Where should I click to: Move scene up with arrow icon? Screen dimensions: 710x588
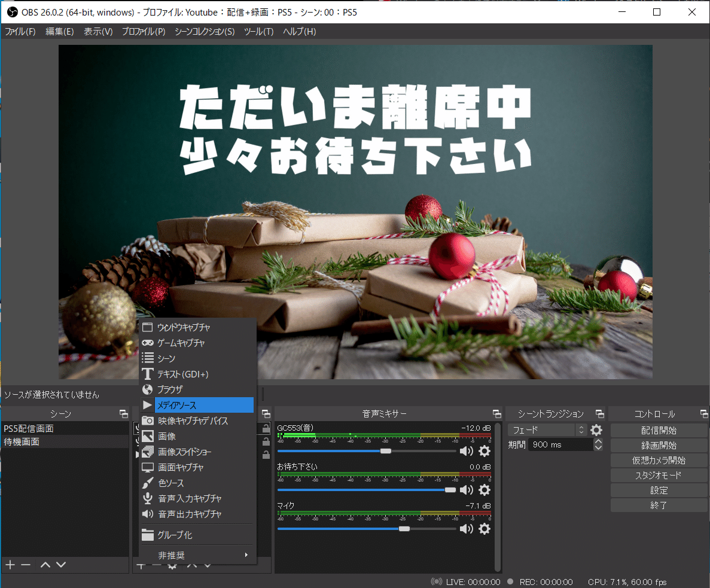[45, 565]
